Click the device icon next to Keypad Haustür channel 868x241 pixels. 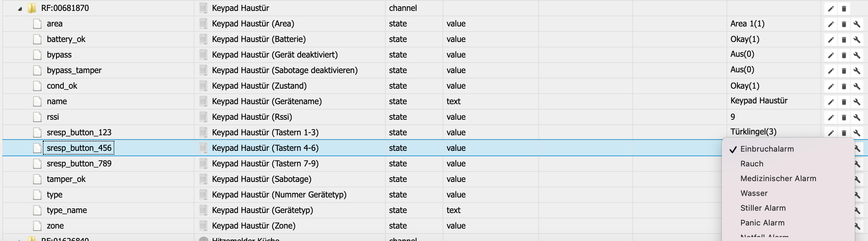pos(203,8)
